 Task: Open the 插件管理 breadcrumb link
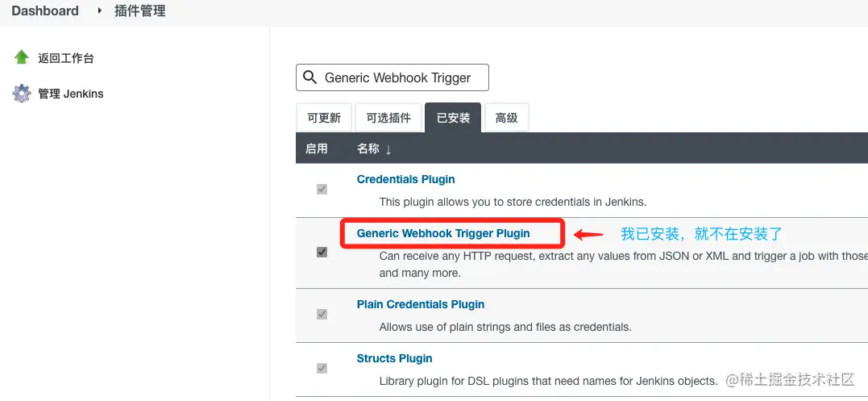tap(140, 10)
